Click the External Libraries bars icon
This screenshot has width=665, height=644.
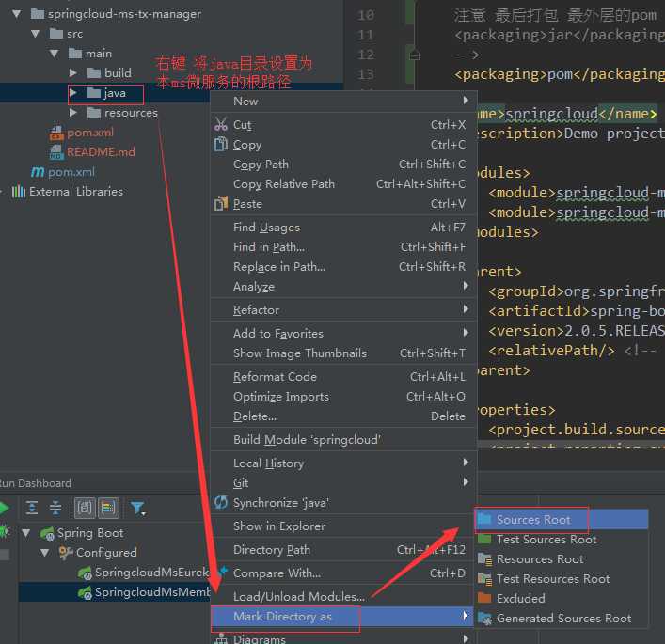click(x=19, y=192)
